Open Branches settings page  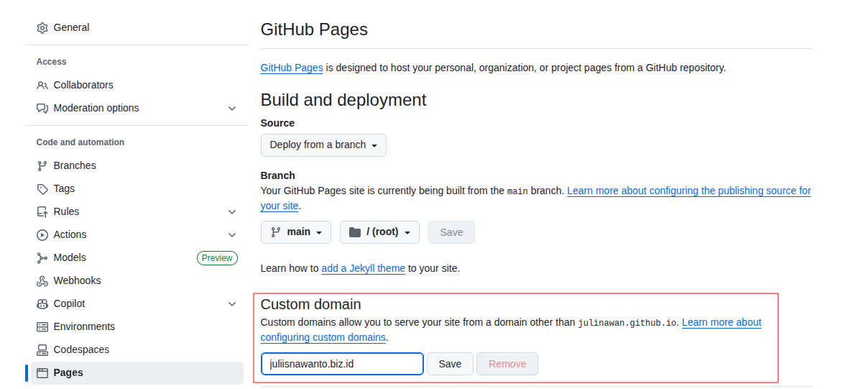(x=137, y=165)
